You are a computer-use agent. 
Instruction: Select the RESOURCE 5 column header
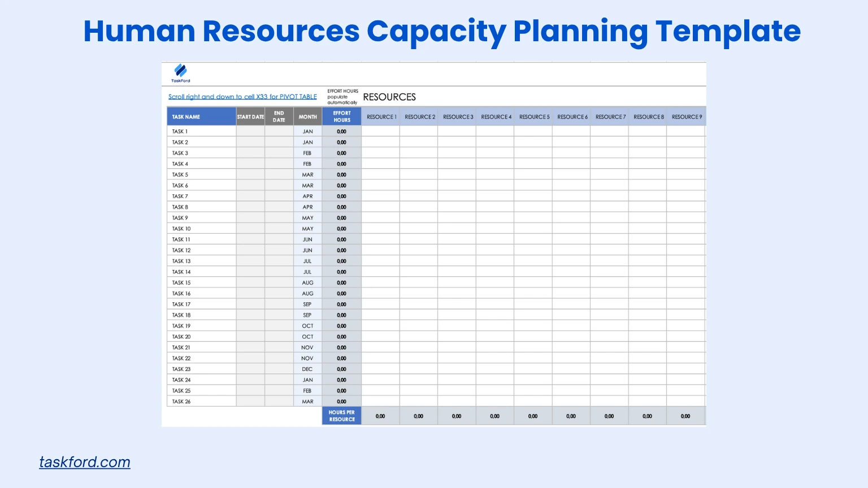coord(534,116)
